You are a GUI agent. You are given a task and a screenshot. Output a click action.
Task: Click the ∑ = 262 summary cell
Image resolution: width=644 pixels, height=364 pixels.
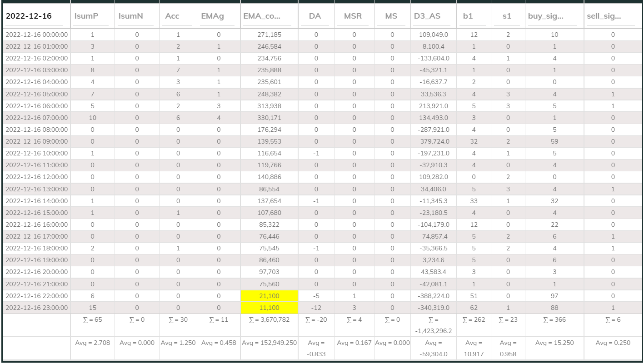click(x=474, y=320)
